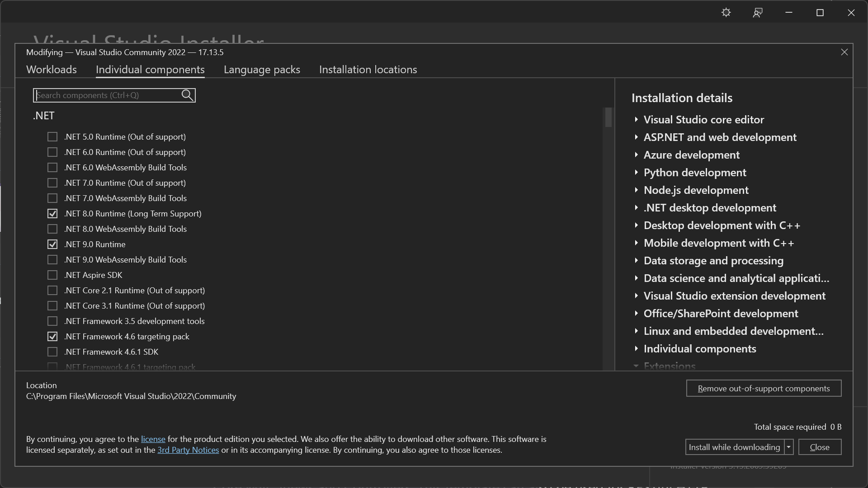
Task: Check .NET Framework 4.6.1 SDK
Action: [52, 352]
